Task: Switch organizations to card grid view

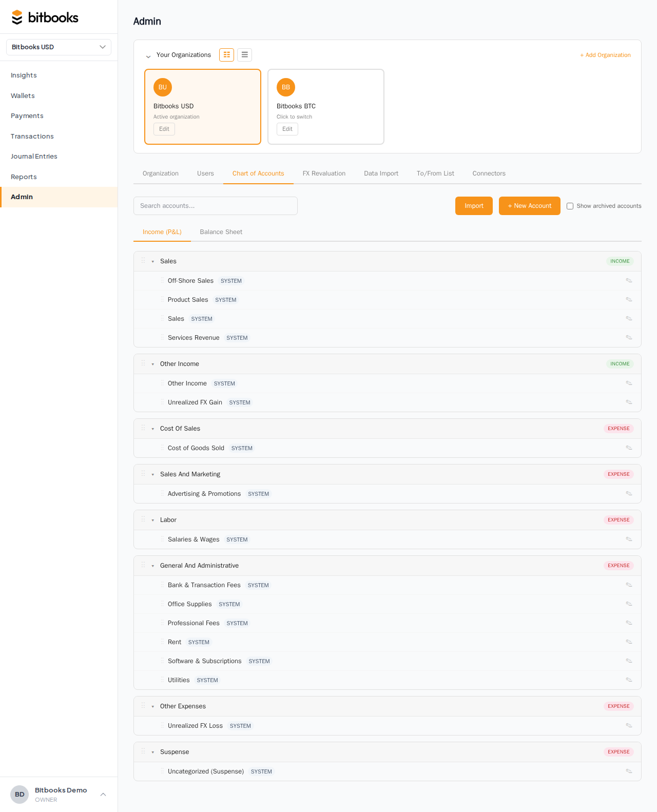Action: (x=226, y=55)
